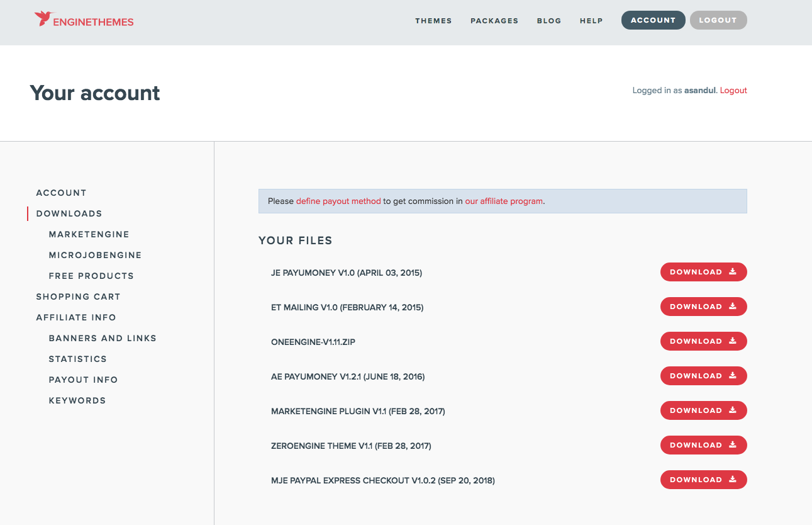The image size is (812, 525).
Task: Open Banners and Links sidebar item
Action: point(103,338)
